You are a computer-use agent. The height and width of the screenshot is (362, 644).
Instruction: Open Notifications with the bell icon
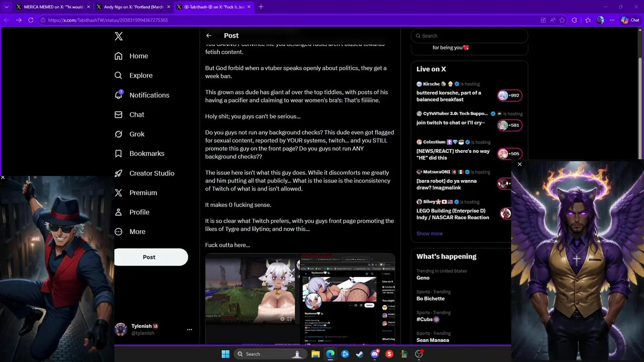(x=142, y=95)
